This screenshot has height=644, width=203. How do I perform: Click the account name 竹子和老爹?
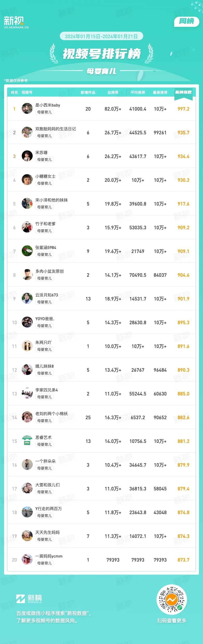[x=45, y=224]
